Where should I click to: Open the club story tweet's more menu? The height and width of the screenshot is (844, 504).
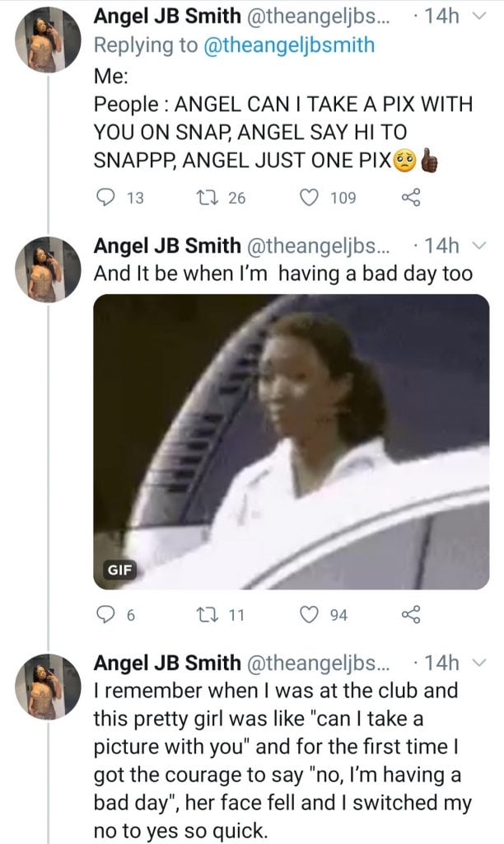tap(482, 662)
